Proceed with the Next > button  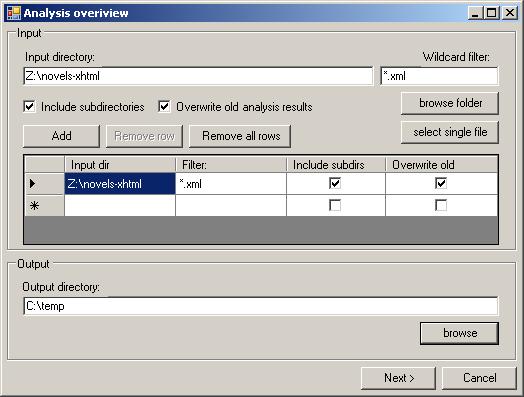point(398,378)
